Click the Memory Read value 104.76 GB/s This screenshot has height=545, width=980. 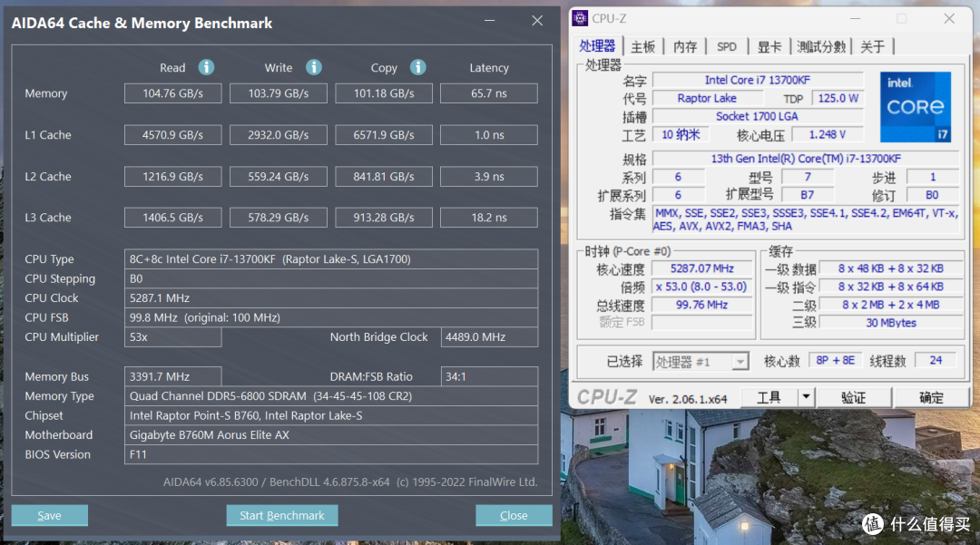point(173,93)
